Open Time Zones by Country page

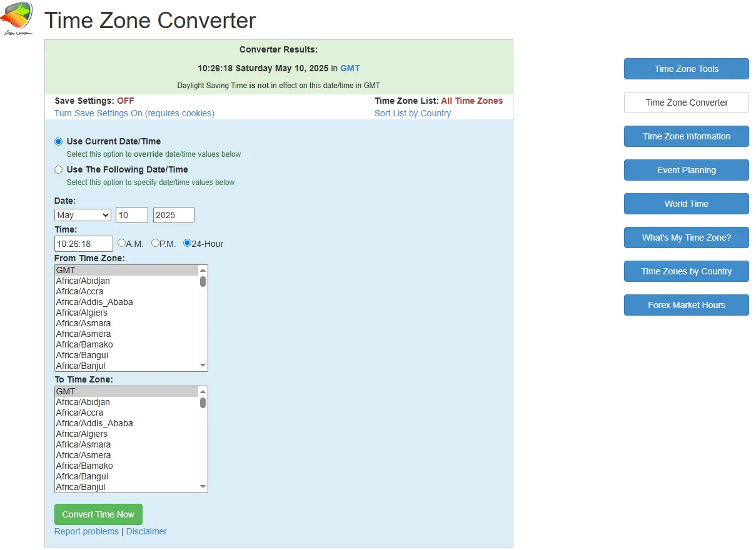tap(686, 271)
